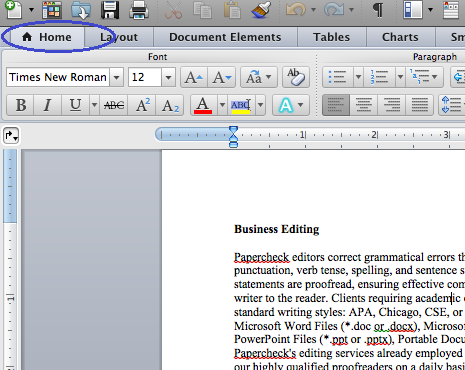Open the Tables tab
Image resolution: width=465 pixels, height=370 pixels.
pyautogui.click(x=332, y=37)
